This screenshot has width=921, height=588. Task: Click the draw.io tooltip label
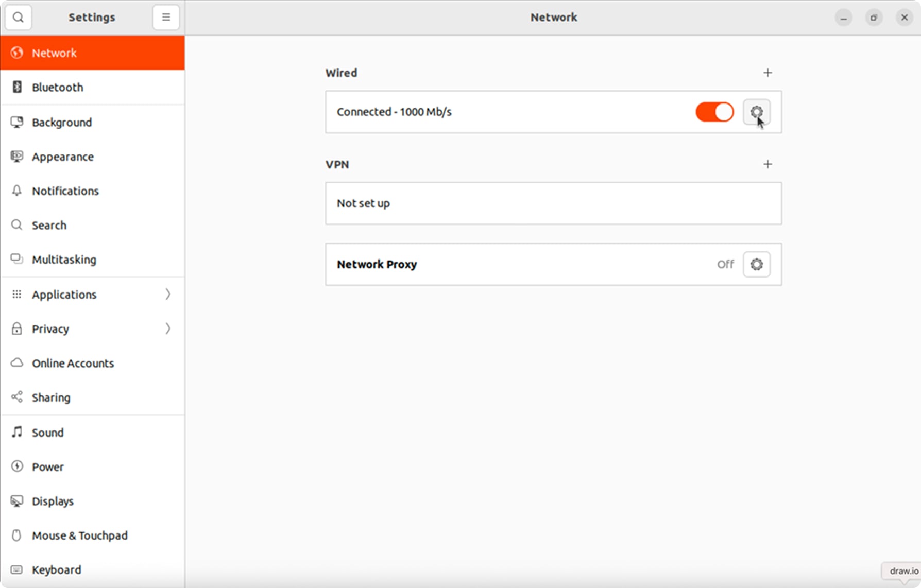coord(903,571)
